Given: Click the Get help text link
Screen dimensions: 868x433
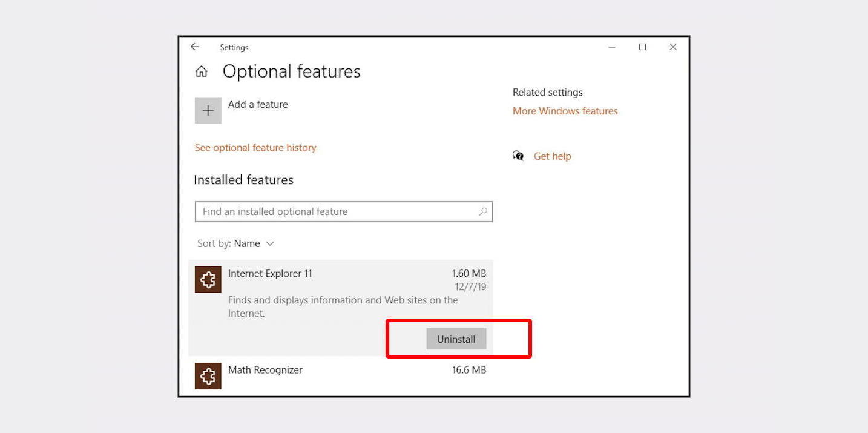Looking at the screenshot, I should [x=553, y=156].
